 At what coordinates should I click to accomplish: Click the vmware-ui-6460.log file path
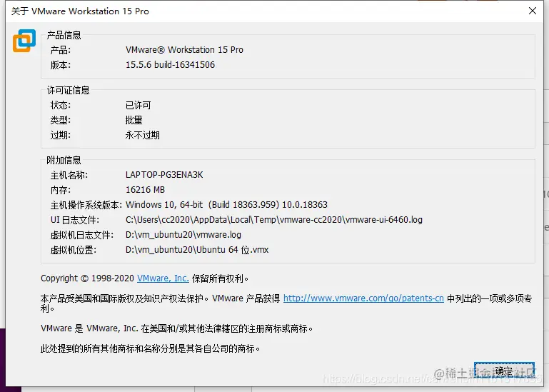pos(274,220)
